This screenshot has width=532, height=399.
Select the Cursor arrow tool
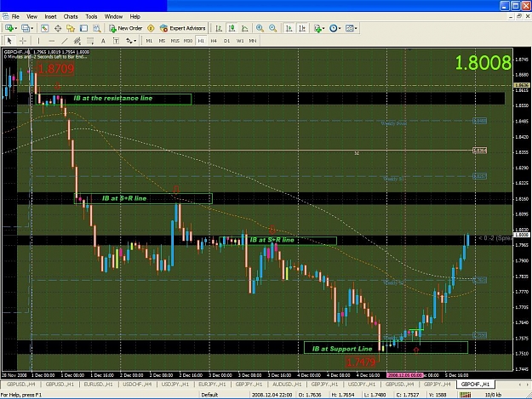click(x=9, y=41)
